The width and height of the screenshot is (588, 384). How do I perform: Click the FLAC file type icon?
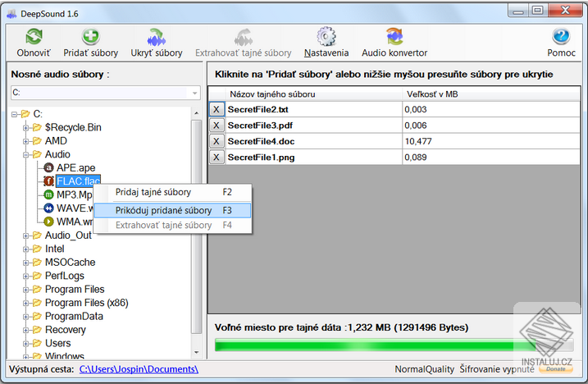[48, 181]
